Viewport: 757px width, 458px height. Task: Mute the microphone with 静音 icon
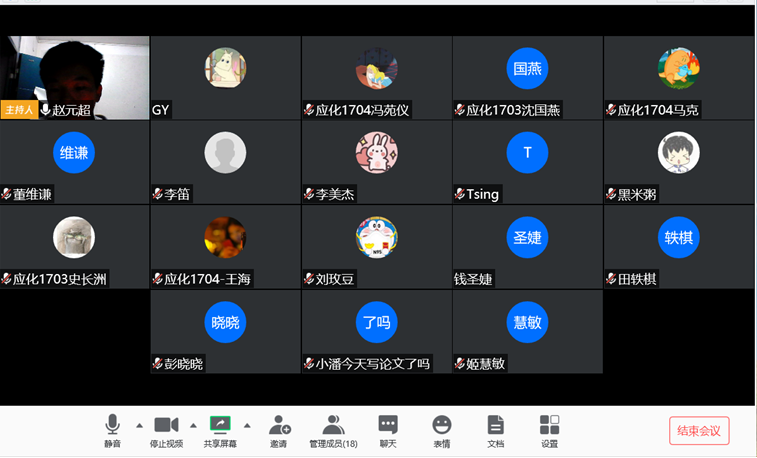[x=112, y=425]
